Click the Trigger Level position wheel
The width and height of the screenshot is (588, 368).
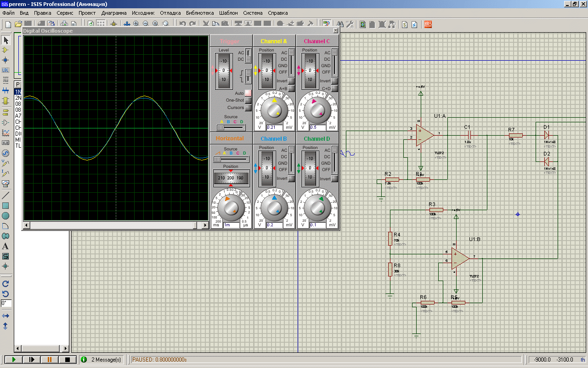[x=224, y=71]
